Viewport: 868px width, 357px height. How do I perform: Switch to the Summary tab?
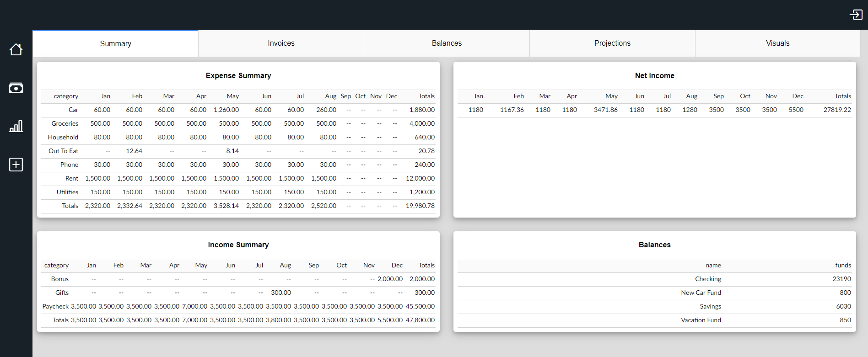click(x=115, y=44)
